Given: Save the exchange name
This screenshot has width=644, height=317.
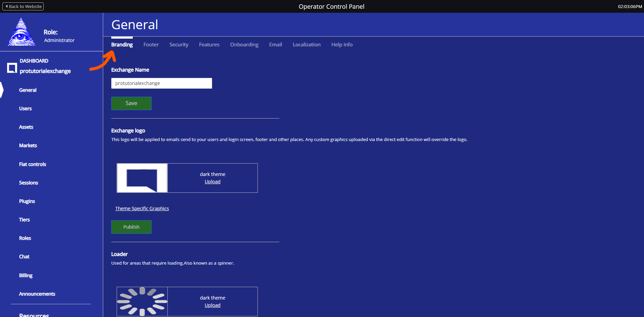Looking at the screenshot, I should 131,103.
